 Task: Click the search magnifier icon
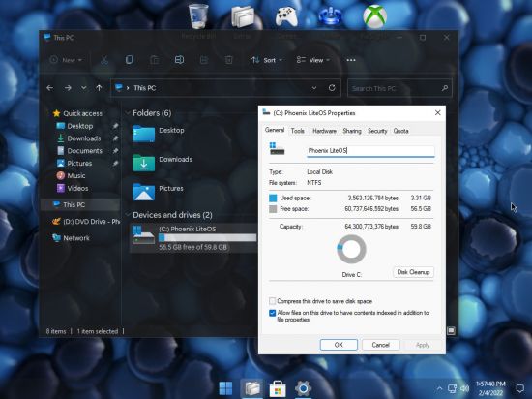click(445, 88)
